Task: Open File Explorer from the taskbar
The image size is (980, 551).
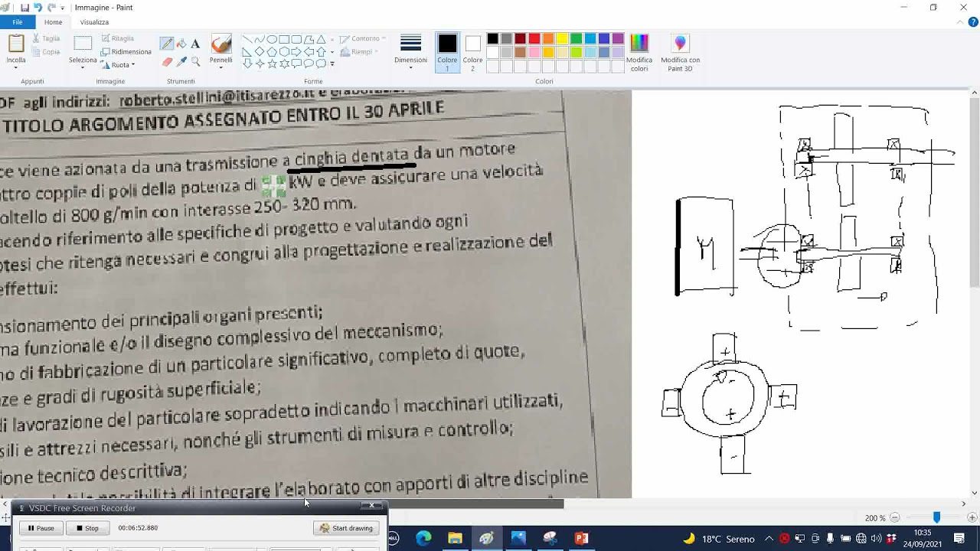Action: [x=455, y=539]
